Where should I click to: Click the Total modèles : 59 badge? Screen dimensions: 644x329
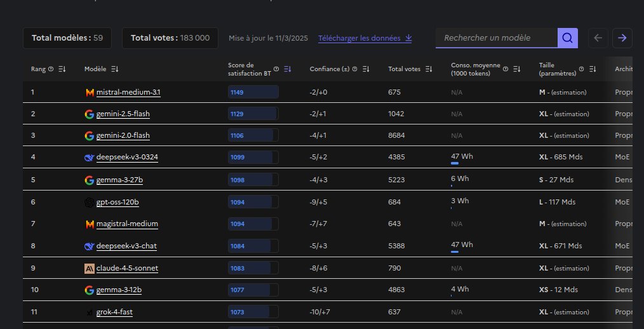(x=67, y=38)
